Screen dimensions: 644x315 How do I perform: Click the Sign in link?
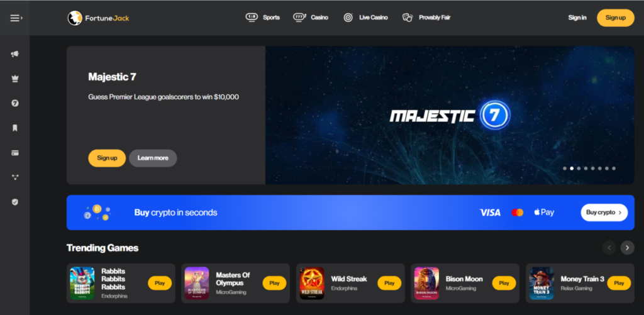pos(577,18)
